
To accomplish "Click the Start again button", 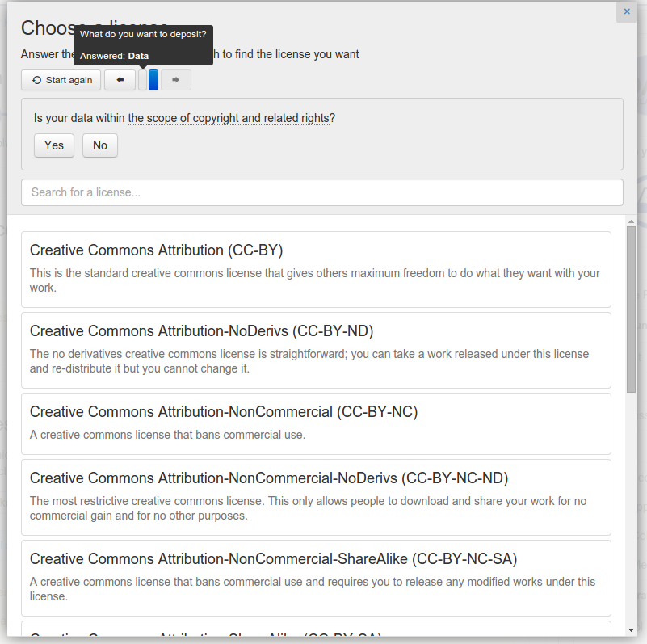I will [x=61, y=80].
